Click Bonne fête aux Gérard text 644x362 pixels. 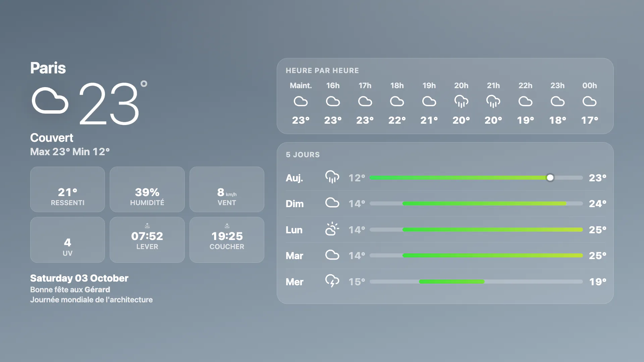70,290
